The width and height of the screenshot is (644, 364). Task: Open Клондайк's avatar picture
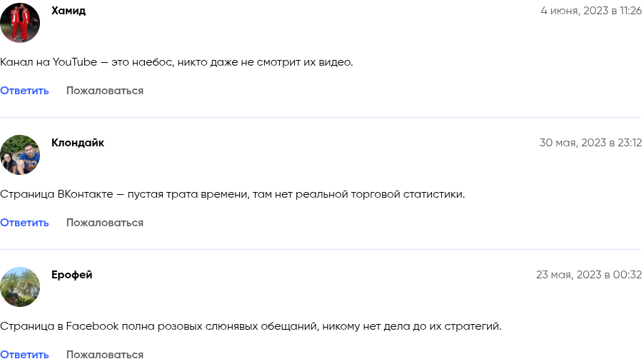(20, 155)
